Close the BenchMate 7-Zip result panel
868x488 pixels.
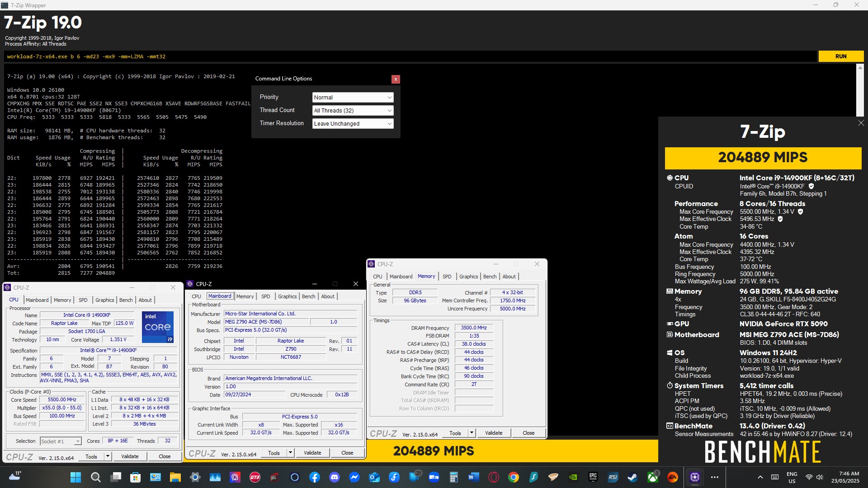coord(861,123)
